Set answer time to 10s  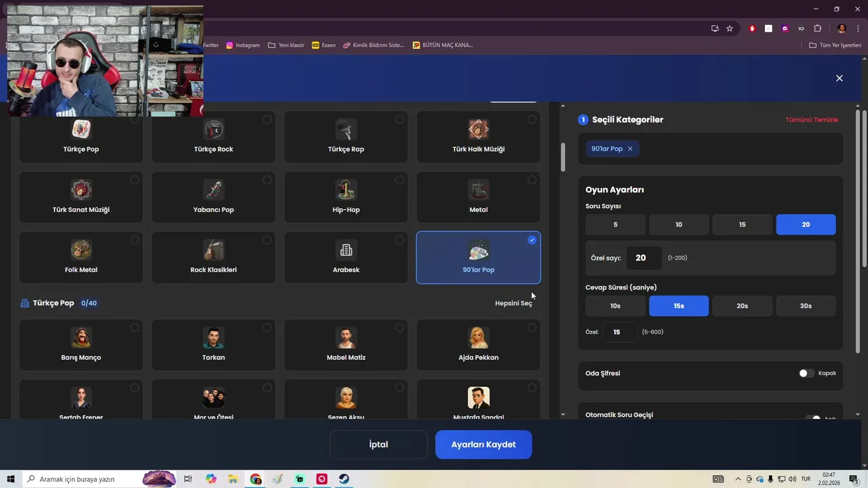(615, 306)
